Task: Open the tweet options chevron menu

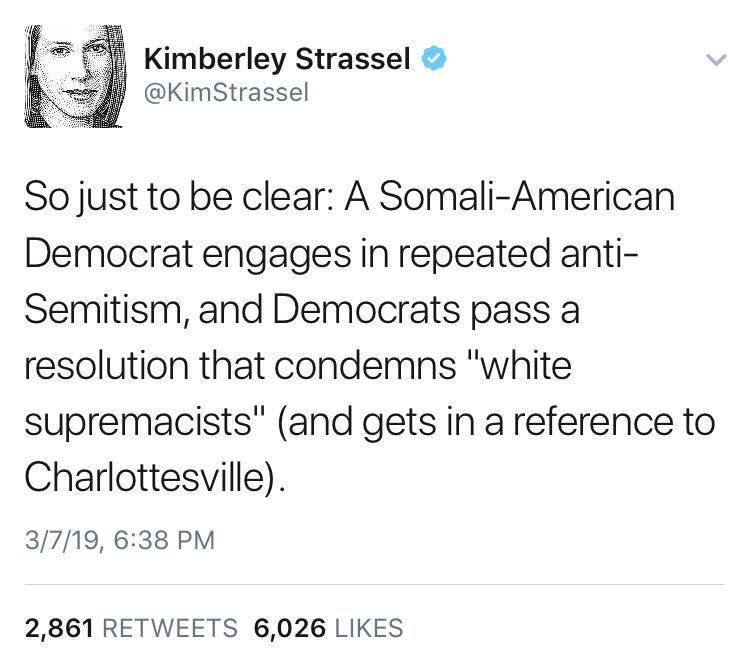Action: click(714, 61)
